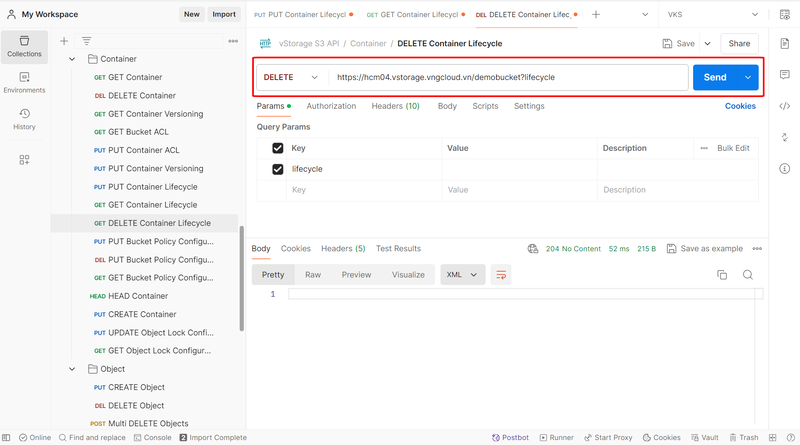Toggle word wrap icon in response toolbar

(501, 275)
